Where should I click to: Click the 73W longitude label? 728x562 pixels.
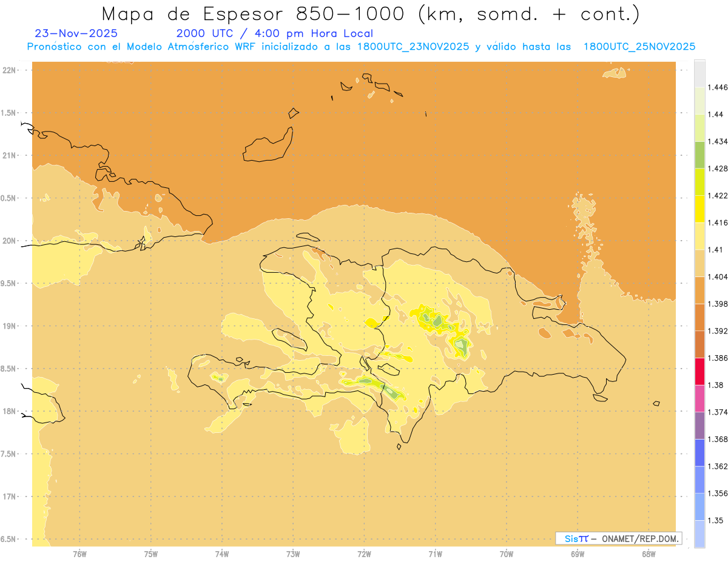coord(293,554)
